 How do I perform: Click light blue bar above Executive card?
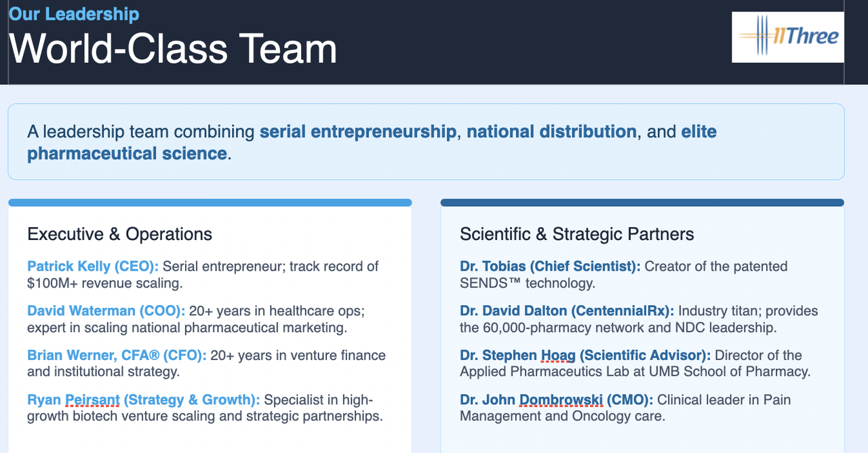[210, 203]
